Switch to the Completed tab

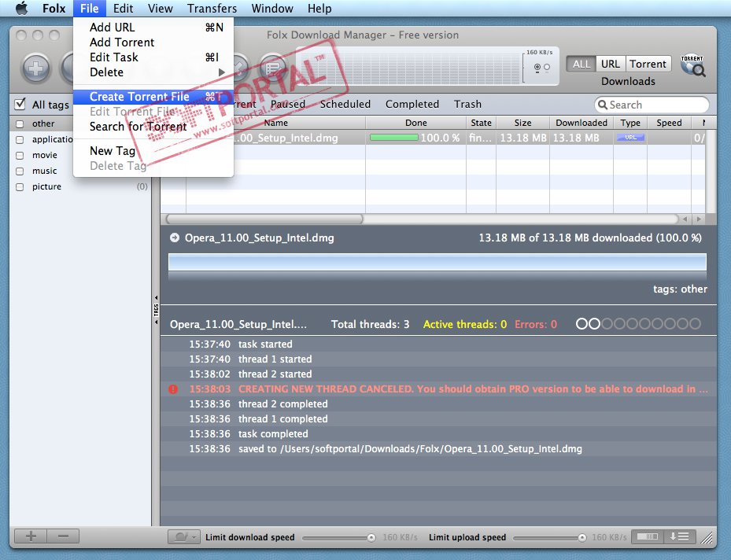point(412,105)
